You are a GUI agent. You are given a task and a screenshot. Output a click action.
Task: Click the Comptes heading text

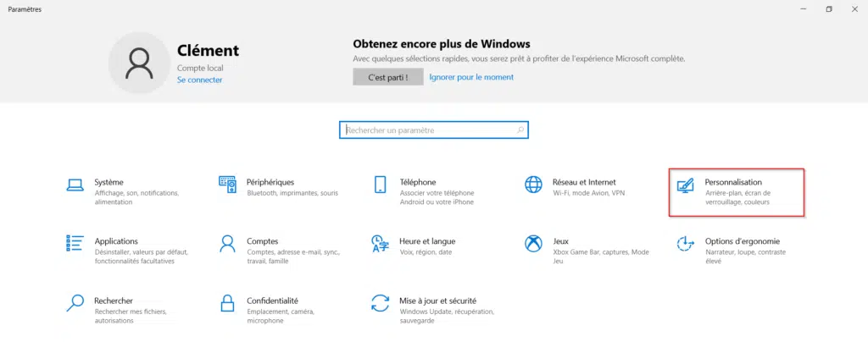[x=263, y=241]
